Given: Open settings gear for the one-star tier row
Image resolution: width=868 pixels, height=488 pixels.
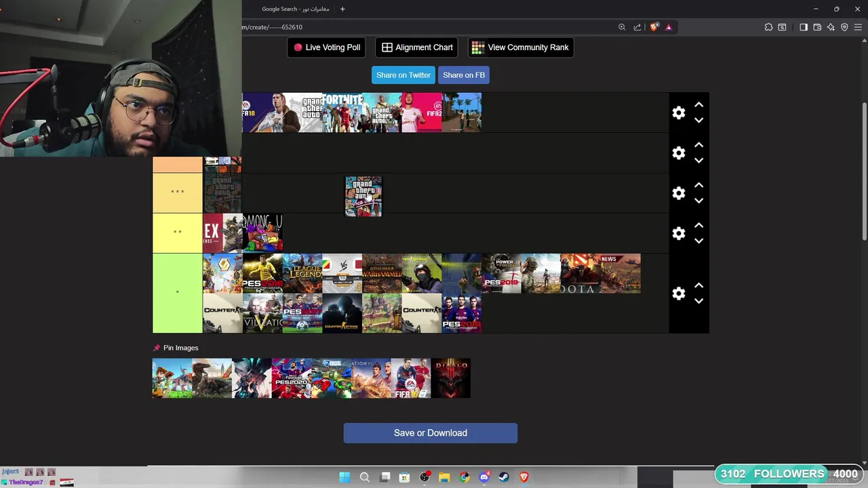Looking at the screenshot, I should click(678, 293).
